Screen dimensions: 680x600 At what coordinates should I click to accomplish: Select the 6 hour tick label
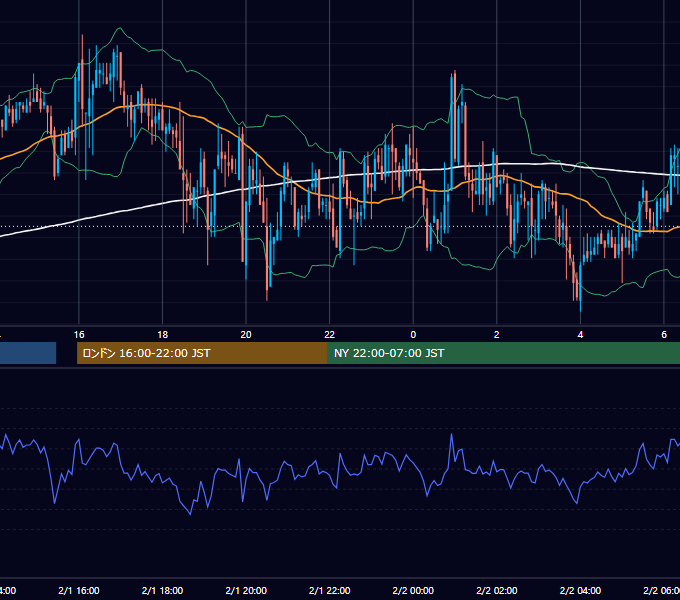(664, 335)
